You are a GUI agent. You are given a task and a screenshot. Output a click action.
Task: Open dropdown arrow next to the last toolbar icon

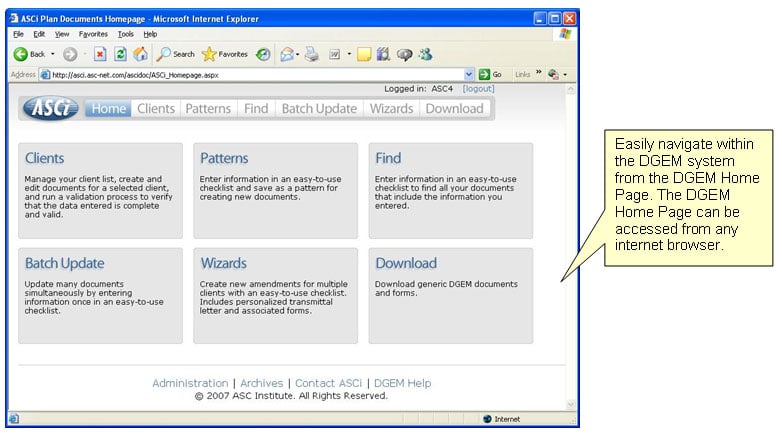[565, 74]
